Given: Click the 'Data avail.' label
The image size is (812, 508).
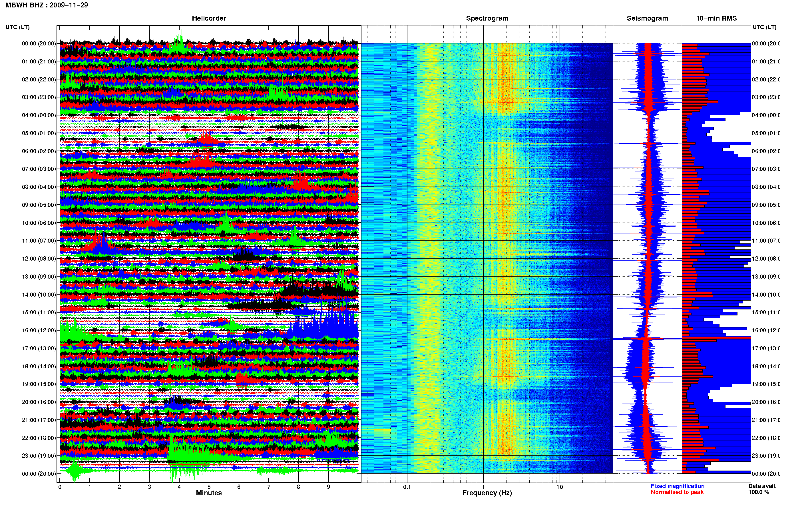Looking at the screenshot, I should pyautogui.click(x=762, y=486).
